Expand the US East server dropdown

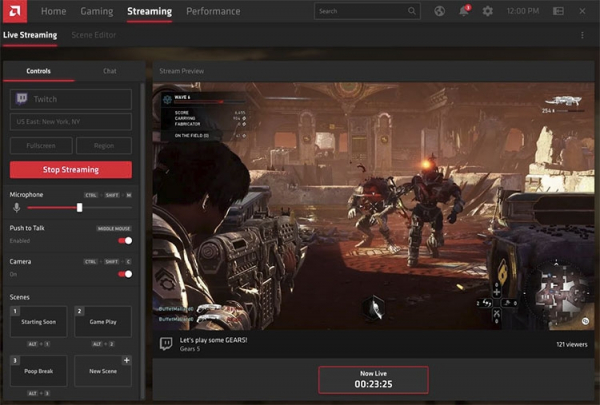[71, 122]
